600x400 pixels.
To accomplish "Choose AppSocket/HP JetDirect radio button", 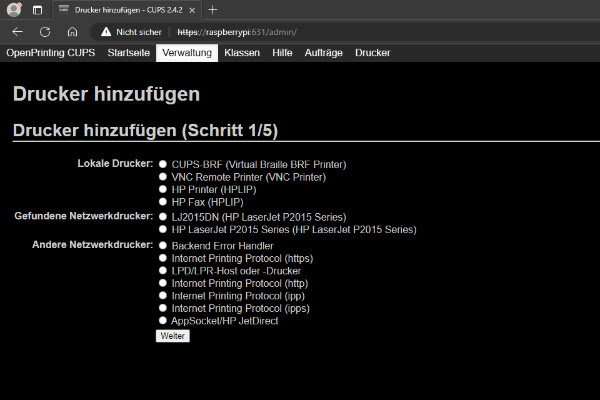I will point(163,320).
